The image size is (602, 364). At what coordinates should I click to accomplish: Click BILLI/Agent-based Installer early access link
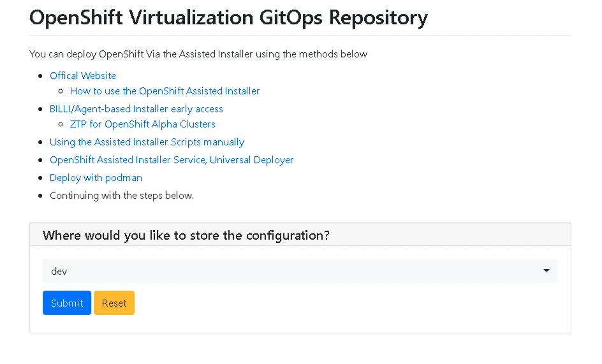coord(136,109)
